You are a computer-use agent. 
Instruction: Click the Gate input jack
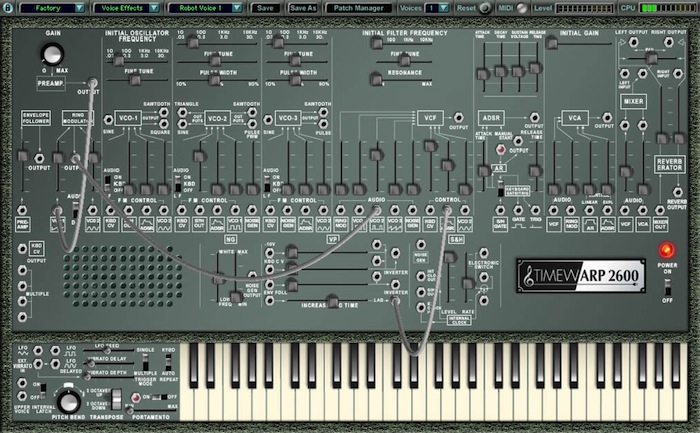(518, 210)
